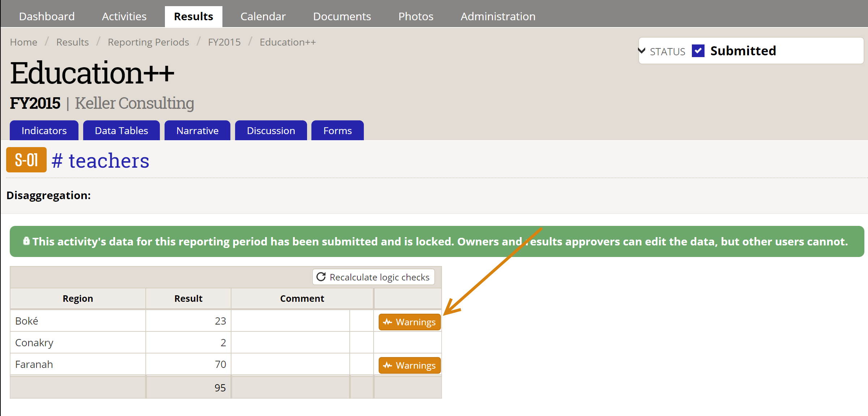The image size is (868, 416).
Task: Toggle the Submitted status checkbox
Action: pyautogui.click(x=698, y=51)
